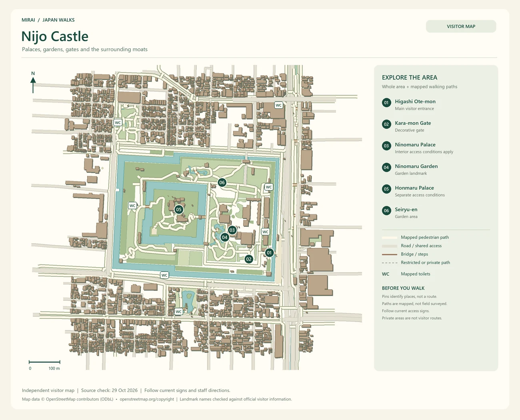Click the legend number badge 02
Screen dimensions: 520x420
[x=386, y=124]
